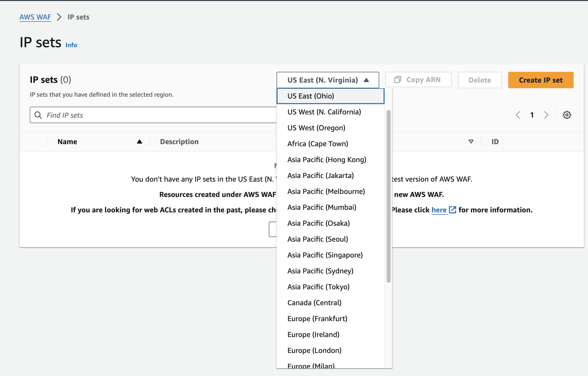588x376 pixels.
Task: Click Create IP set button
Action: click(x=541, y=80)
